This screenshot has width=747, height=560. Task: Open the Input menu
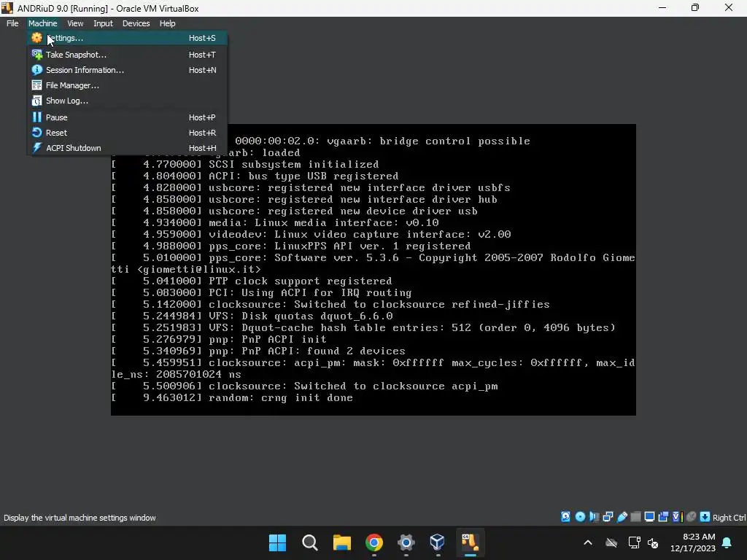click(x=103, y=23)
